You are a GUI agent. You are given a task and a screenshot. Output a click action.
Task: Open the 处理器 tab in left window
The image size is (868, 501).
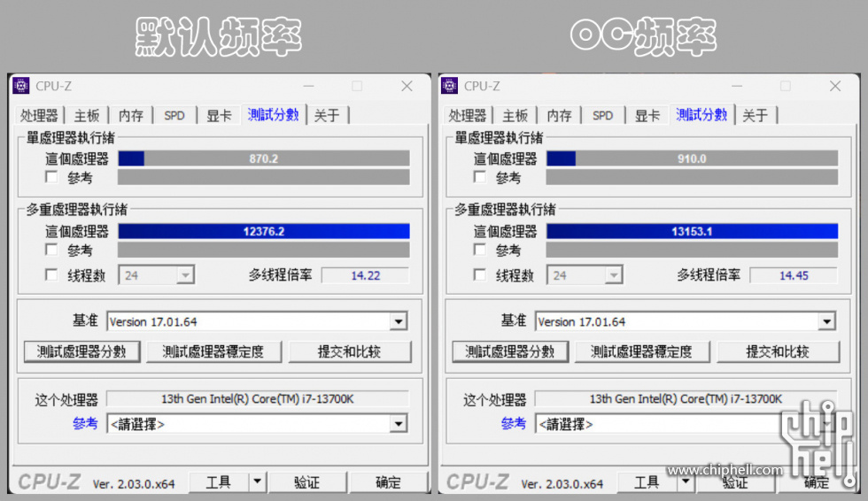(39, 116)
